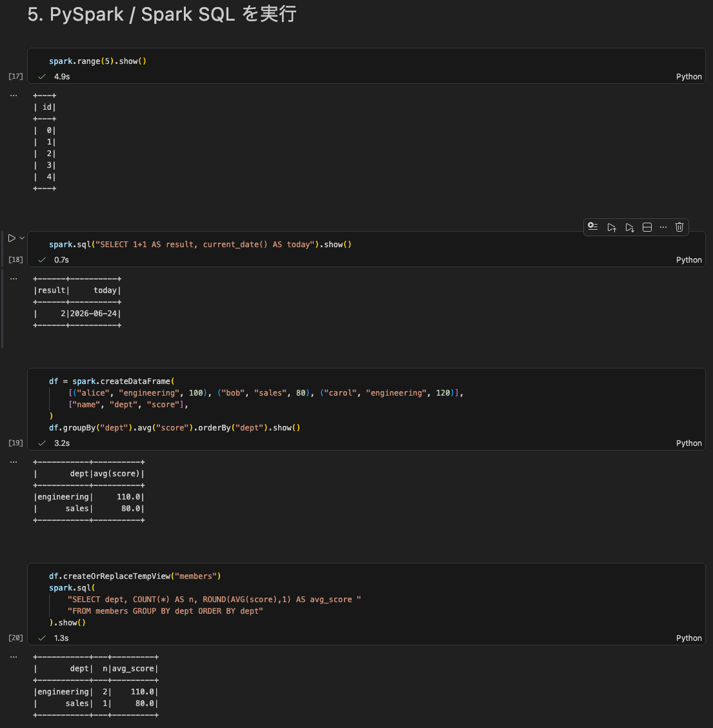This screenshot has width=713, height=728.
Task: Click the id header in range output
Action: click(x=47, y=107)
